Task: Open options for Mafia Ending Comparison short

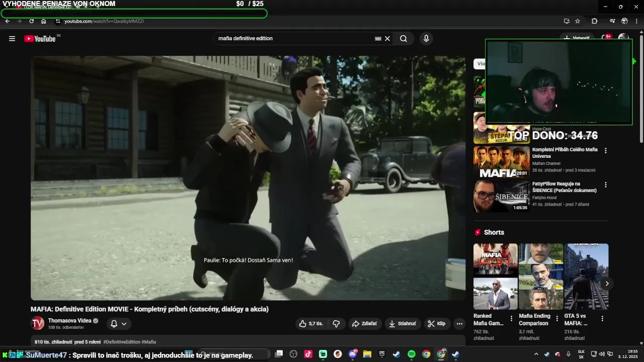Action: coord(557,318)
